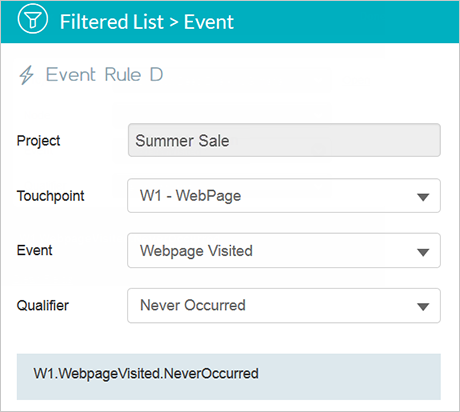
Task: Click Filtered List in header breadcrumb
Action: pos(112,22)
